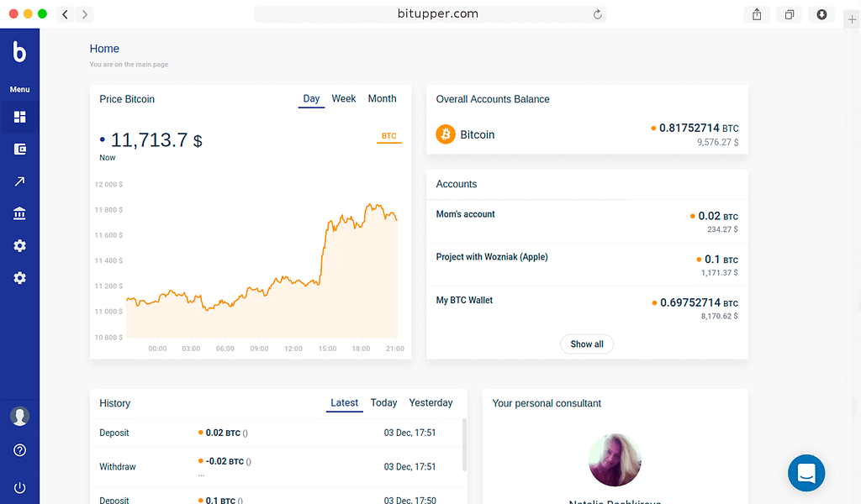This screenshot has height=504, width=861.
Task: Click the Home page title
Action: pos(104,49)
